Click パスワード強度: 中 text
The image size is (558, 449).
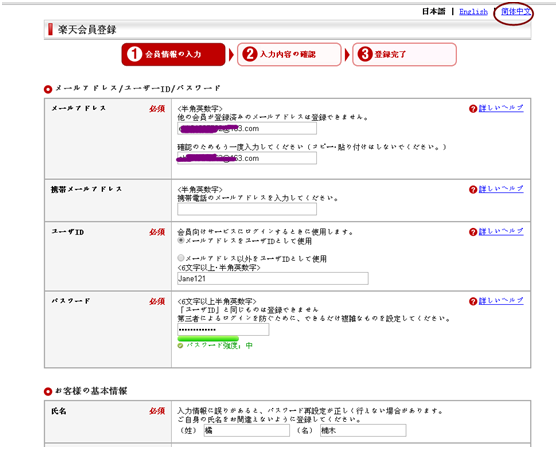click(220, 345)
